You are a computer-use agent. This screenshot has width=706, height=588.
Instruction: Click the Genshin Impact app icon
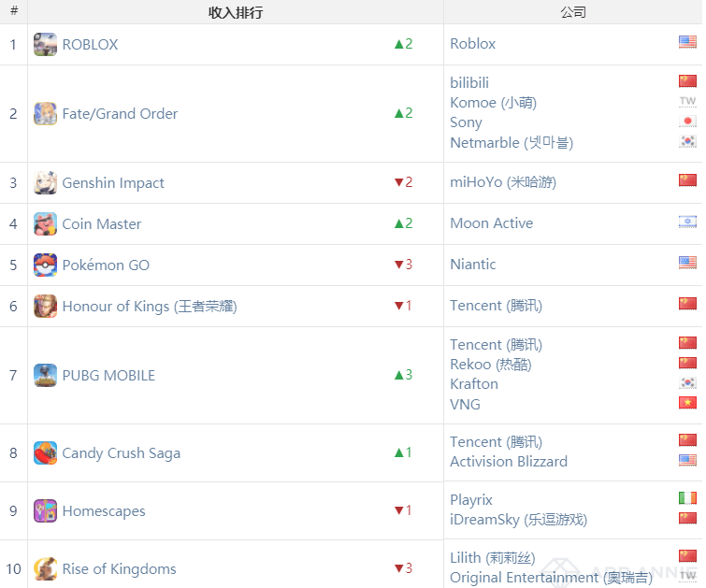45,183
